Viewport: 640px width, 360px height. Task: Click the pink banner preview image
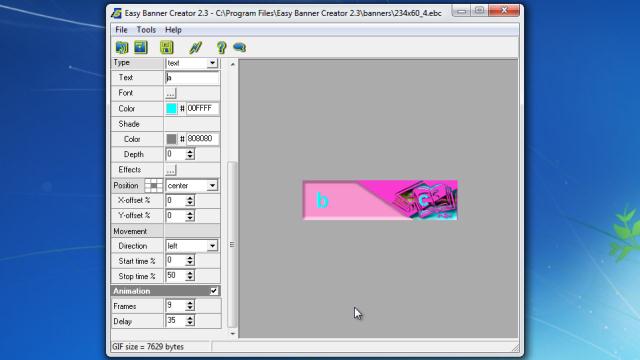coord(380,200)
